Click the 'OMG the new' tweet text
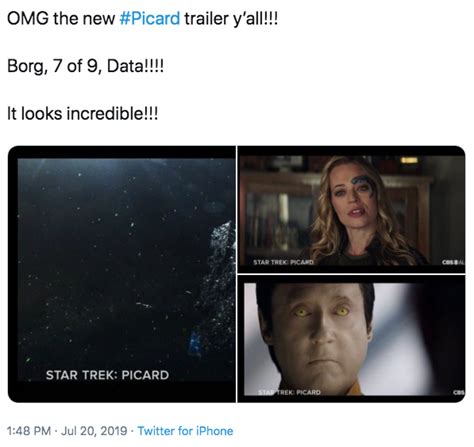Screen dimensions: 474x447 (61, 18)
